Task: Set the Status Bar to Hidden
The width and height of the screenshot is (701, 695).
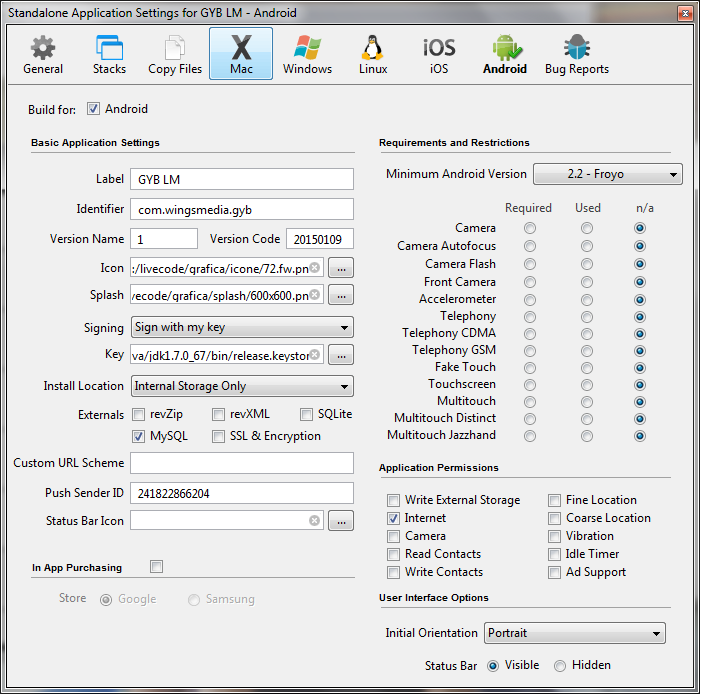Action: (x=560, y=666)
